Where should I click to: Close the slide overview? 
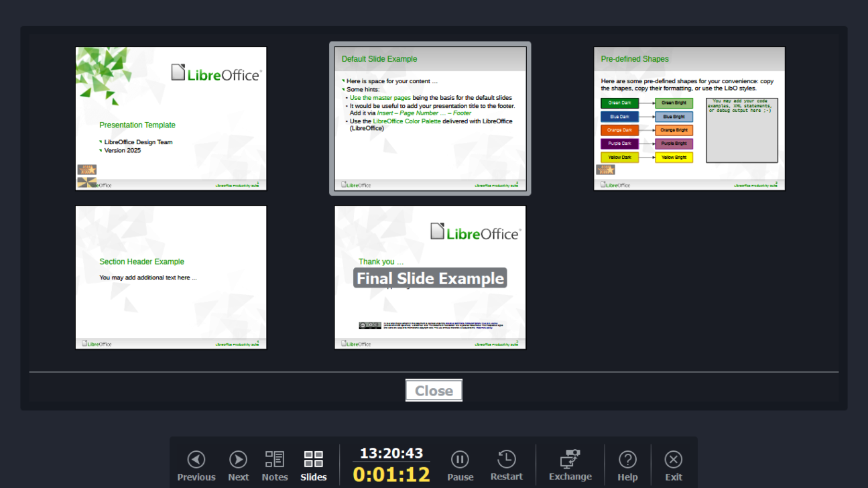tap(434, 391)
